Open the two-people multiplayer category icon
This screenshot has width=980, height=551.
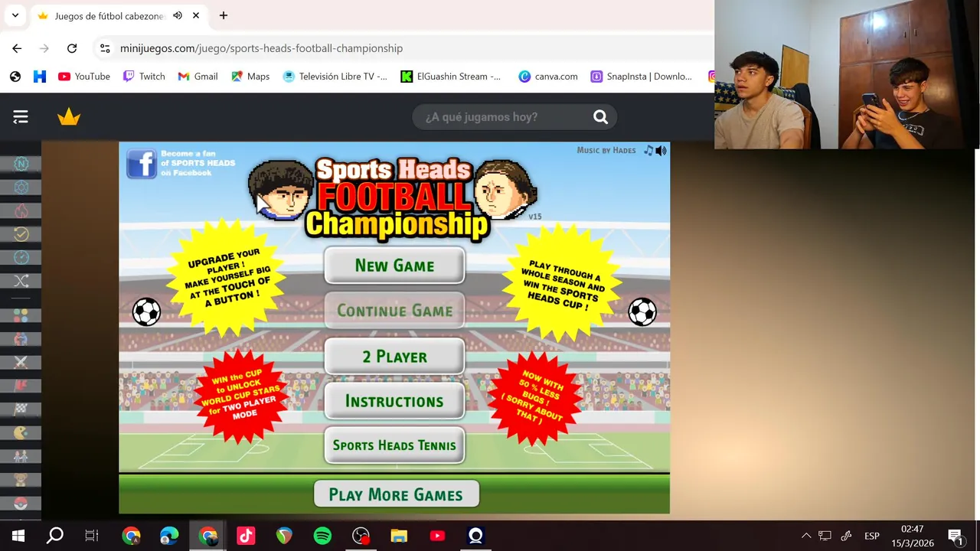21,456
